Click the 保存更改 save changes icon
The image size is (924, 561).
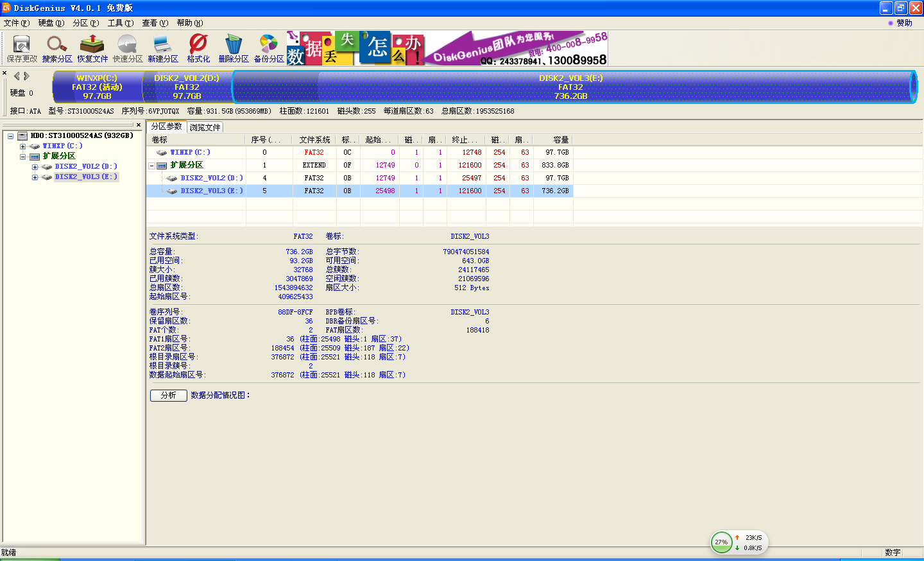[22, 48]
